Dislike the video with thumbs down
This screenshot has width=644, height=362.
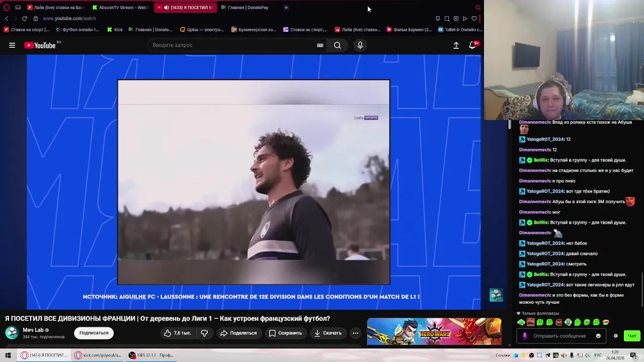(204, 333)
